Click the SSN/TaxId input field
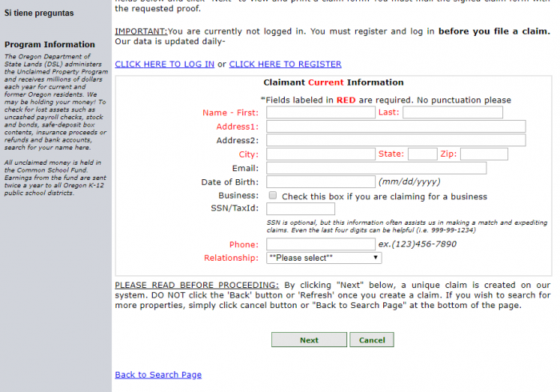The image size is (560, 392). 300,209
